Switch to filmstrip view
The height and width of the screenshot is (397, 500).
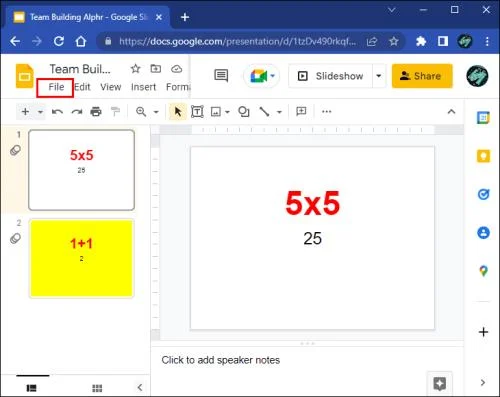click(32, 388)
